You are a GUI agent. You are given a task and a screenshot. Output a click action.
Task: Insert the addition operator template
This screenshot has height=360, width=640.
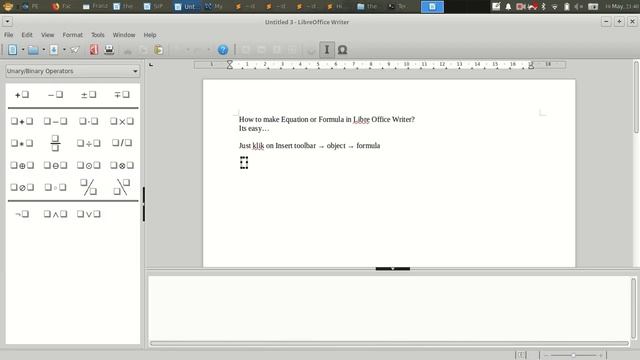point(22,121)
